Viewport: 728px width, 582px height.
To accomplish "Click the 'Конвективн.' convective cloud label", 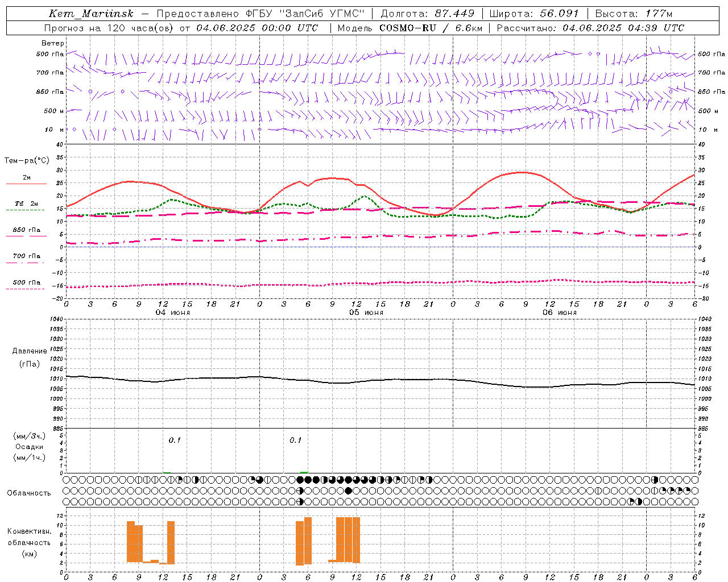I will coord(30,531).
